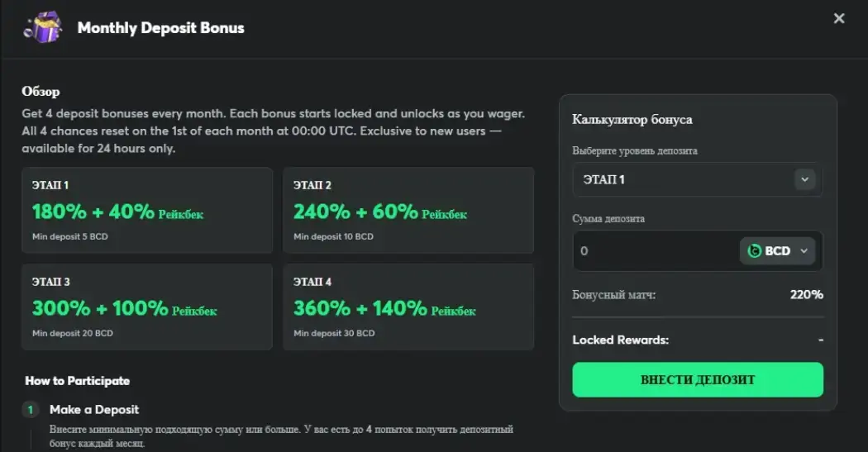868x452 pixels.
Task: Select the ЭТАП 1 bonus card
Action: tap(147, 210)
